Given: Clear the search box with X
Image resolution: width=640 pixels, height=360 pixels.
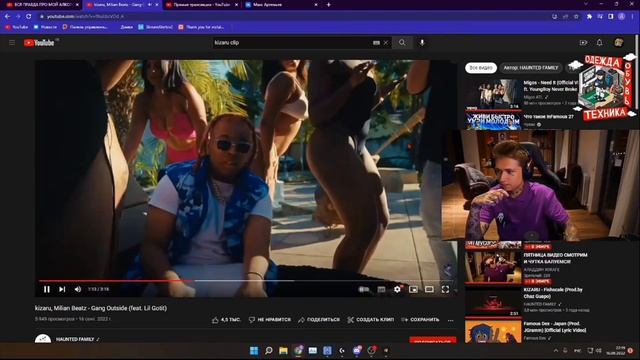Looking at the screenshot, I should pyautogui.click(x=386, y=42).
